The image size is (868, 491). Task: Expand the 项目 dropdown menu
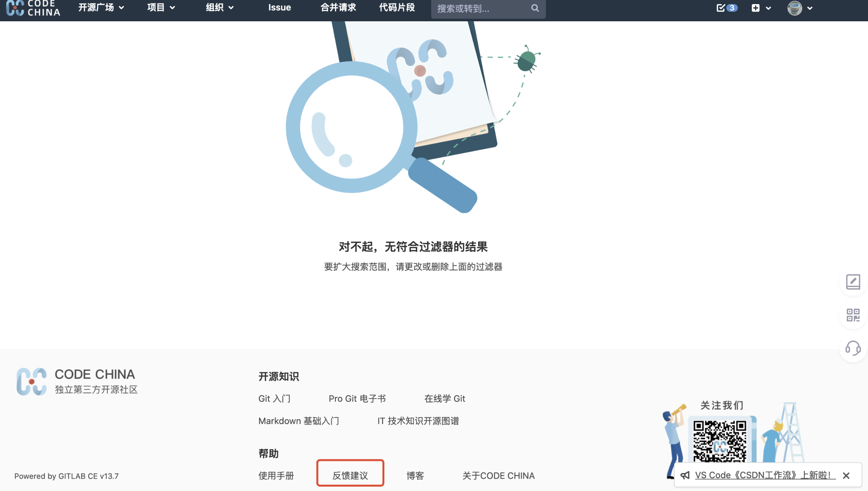(161, 7)
